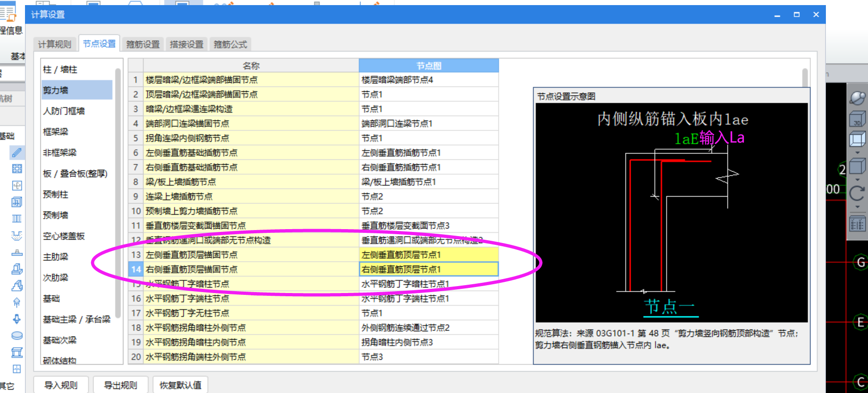Click the sloped pedestal foundation icon
The height and width of the screenshot is (393, 868).
pyautogui.click(x=17, y=286)
